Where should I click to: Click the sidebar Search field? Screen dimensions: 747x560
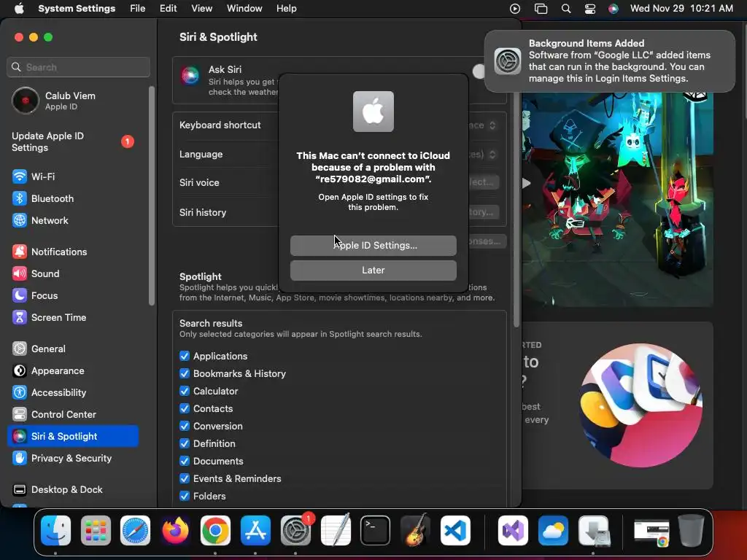(x=79, y=67)
